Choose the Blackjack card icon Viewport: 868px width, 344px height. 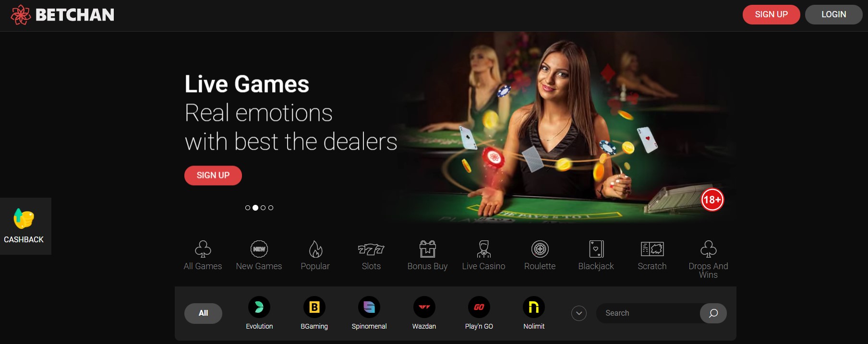point(596,249)
